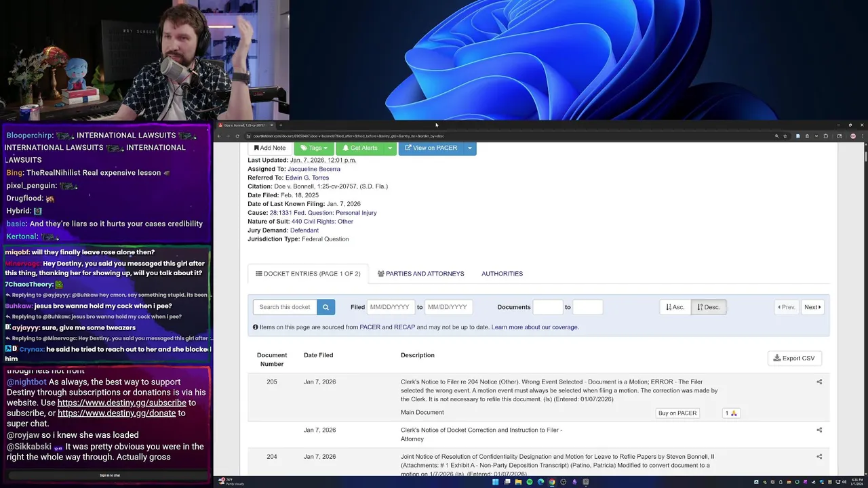Click the Description column header
The width and height of the screenshot is (868, 488).
418,355
